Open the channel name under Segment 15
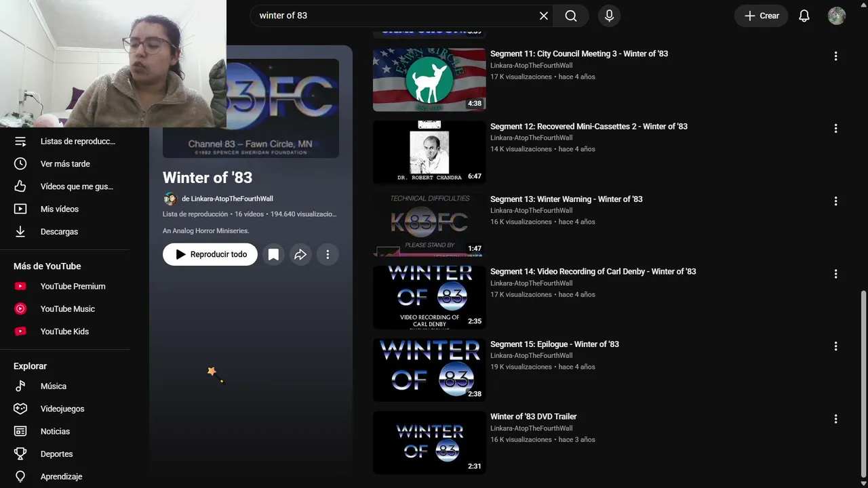 point(532,356)
